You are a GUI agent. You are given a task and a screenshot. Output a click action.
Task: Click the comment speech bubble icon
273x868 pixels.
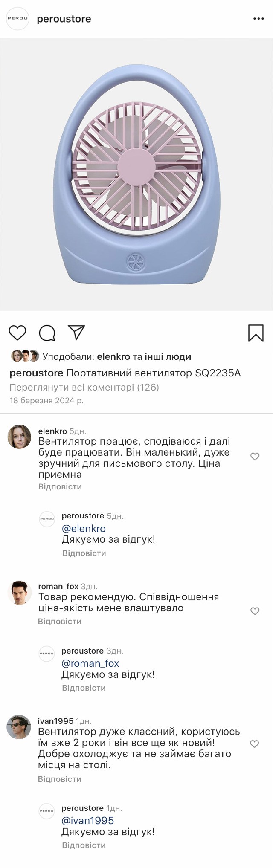[x=47, y=333]
